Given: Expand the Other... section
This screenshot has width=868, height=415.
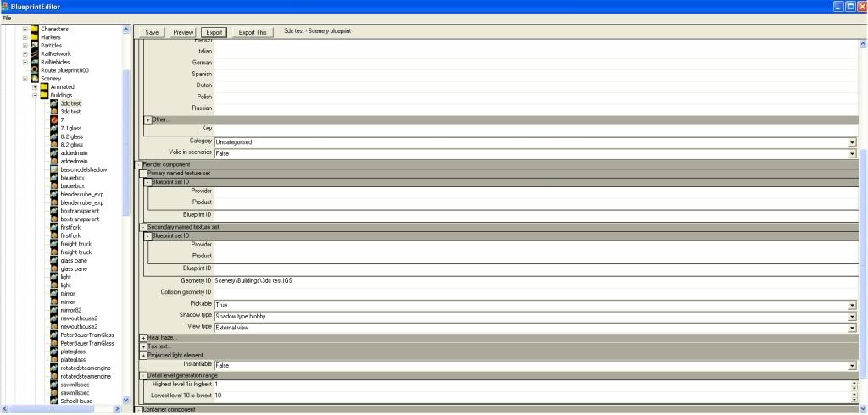Looking at the screenshot, I should click(x=147, y=119).
